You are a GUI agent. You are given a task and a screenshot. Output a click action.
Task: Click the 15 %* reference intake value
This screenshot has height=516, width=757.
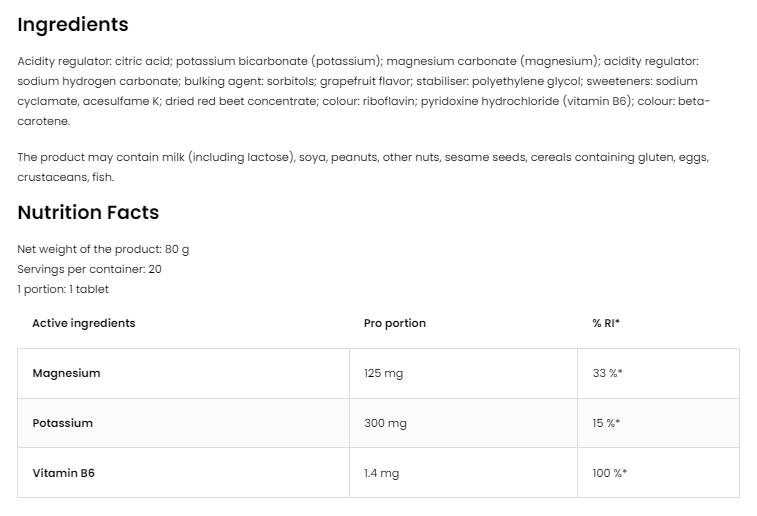pyautogui.click(x=606, y=423)
